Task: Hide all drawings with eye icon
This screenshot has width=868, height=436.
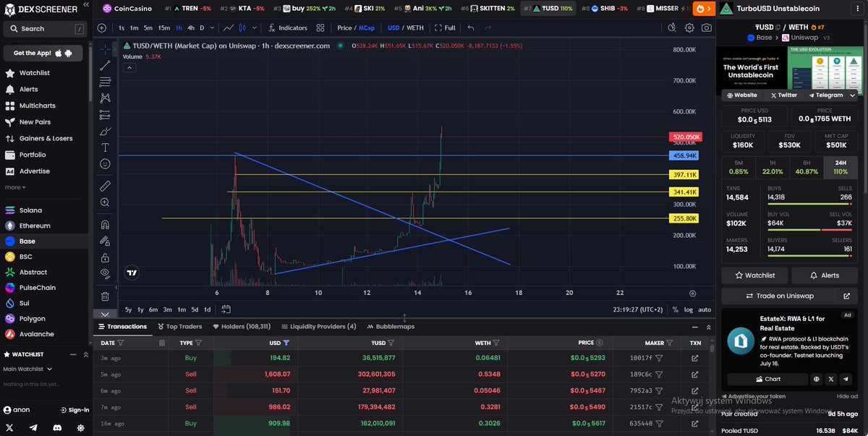Action: tap(106, 273)
